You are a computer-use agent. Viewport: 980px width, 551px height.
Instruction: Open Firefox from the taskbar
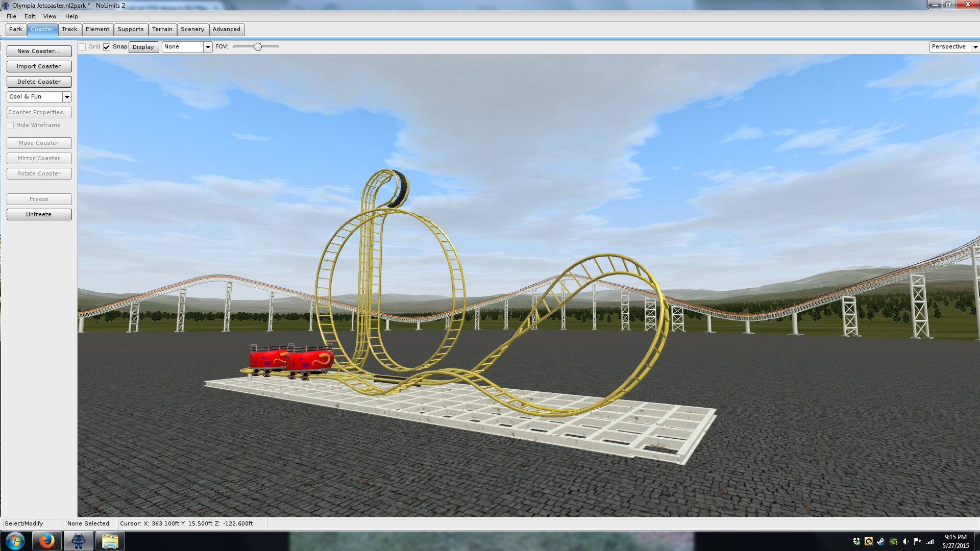[x=46, y=541]
